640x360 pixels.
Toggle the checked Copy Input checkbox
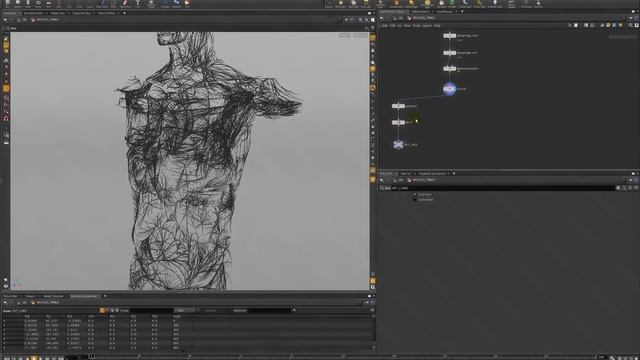[x=415, y=194]
